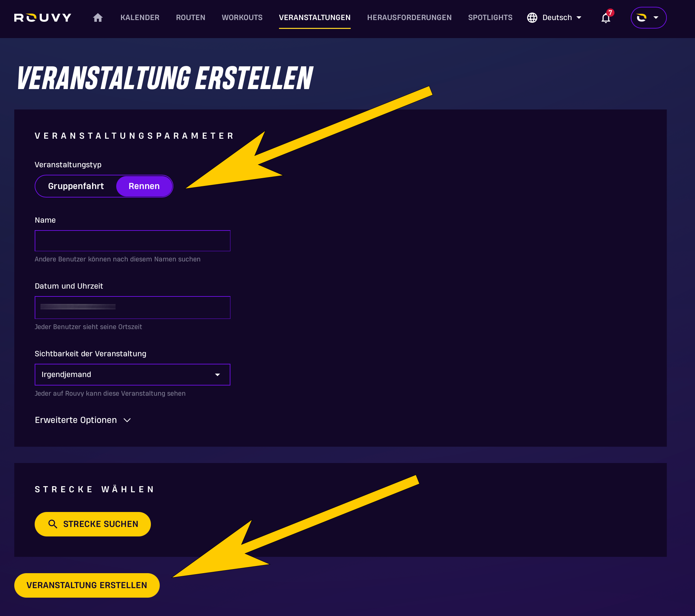Viewport: 695px width, 616px height.
Task: Open Sichtbarkeit der Veranstaltung dropdown
Action: pyautogui.click(x=132, y=375)
